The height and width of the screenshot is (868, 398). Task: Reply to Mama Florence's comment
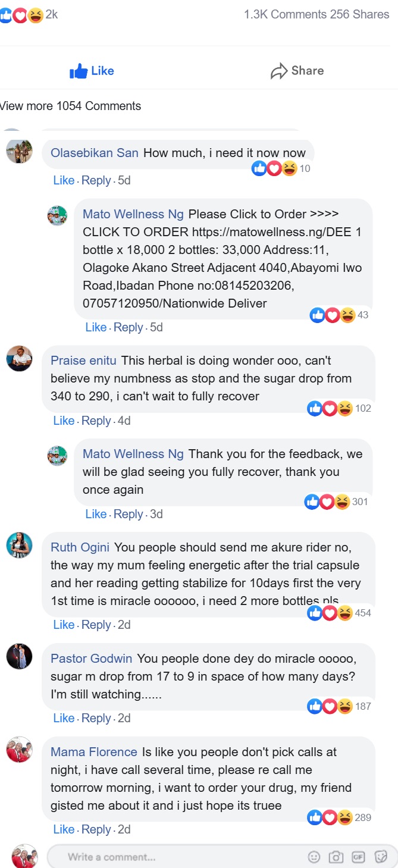coord(96,829)
